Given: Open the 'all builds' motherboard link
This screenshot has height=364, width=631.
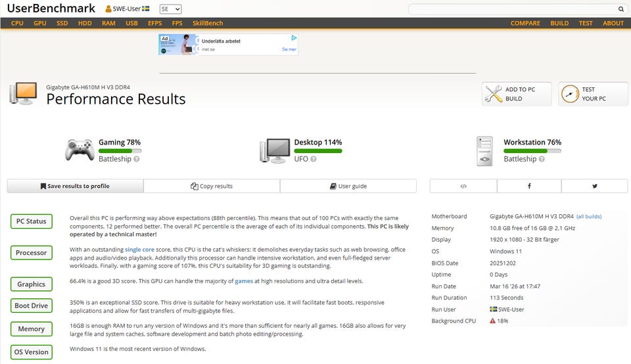Looking at the screenshot, I should pos(589,216).
